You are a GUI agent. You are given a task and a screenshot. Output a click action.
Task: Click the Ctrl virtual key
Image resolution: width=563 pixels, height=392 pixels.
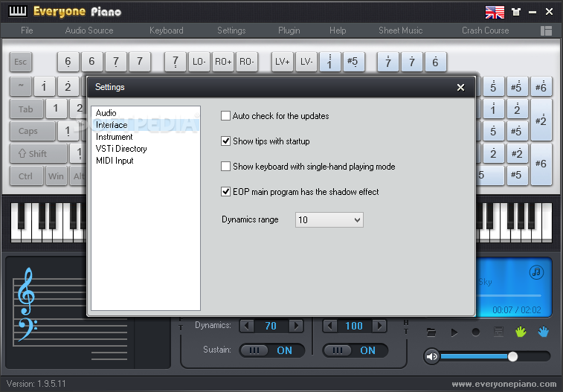[26, 176]
